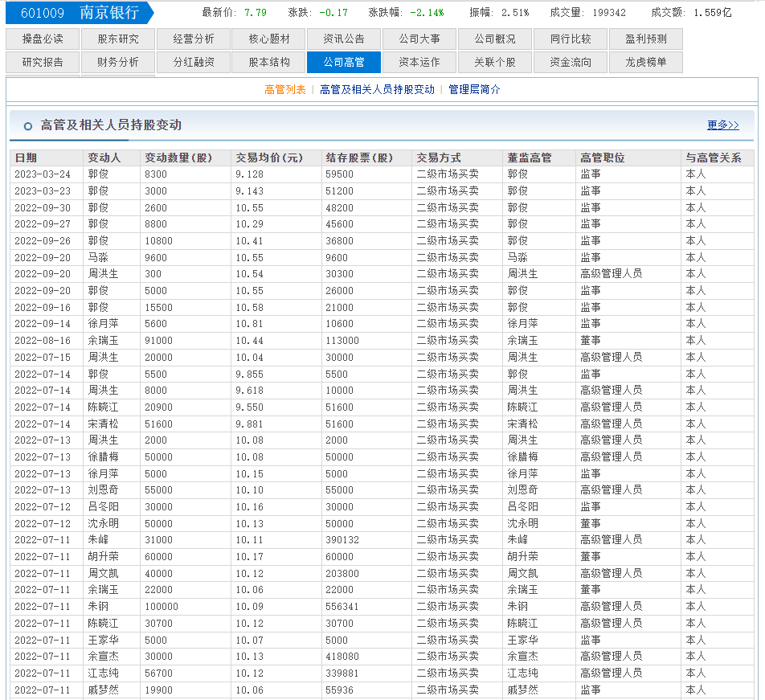This screenshot has height=700, width=765.
Task: Select the 公司大事 tab
Action: pyautogui.click(x=419, y=39)
